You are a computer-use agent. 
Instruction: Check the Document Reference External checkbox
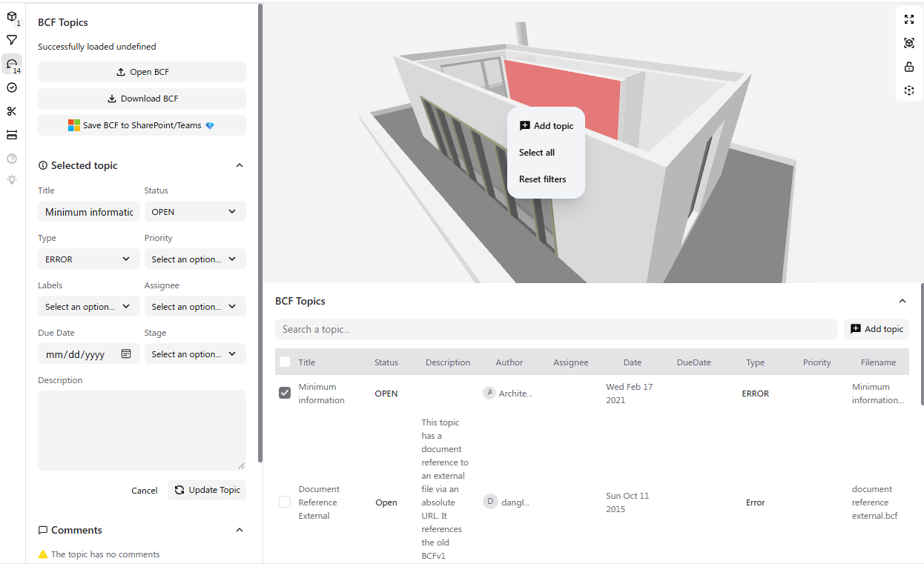click(x=285, y=502)
